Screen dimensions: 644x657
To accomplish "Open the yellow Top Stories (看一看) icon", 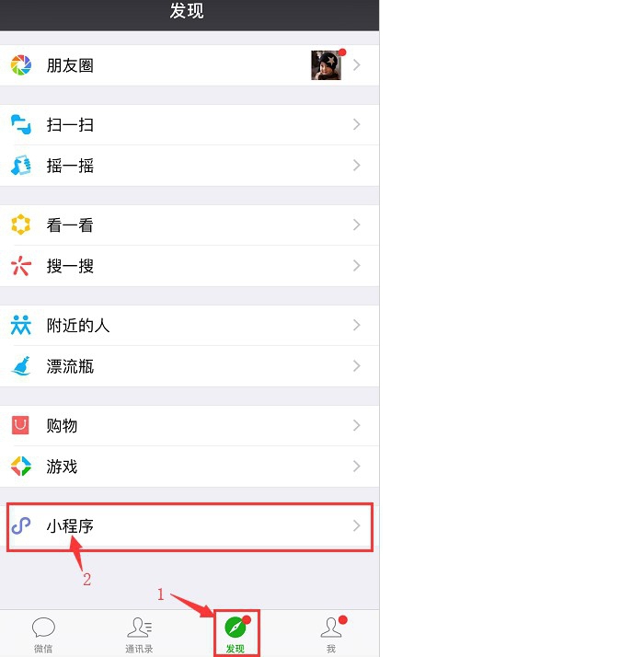I will (21, 225).
